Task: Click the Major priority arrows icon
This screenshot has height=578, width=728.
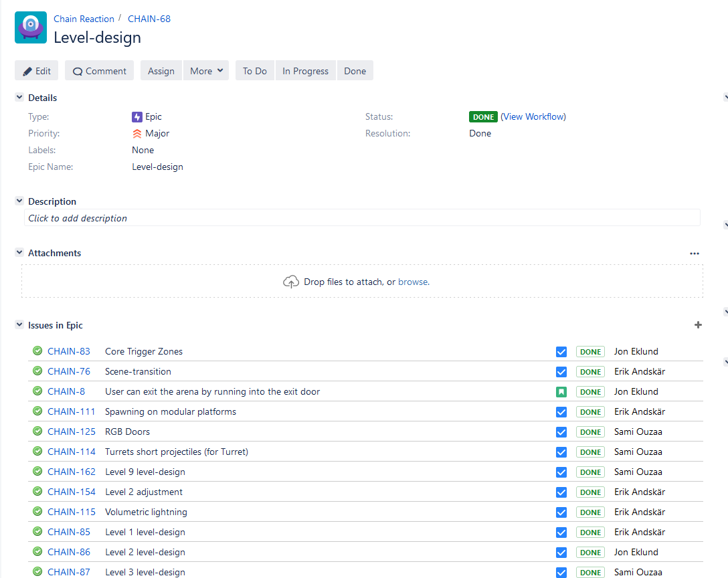Action: [137, 134]
